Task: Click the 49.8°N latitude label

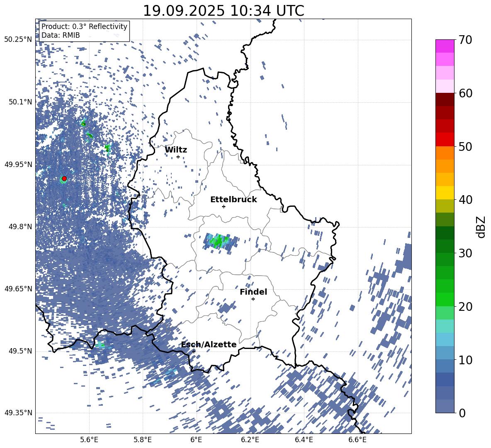Action: pos(21,227)
